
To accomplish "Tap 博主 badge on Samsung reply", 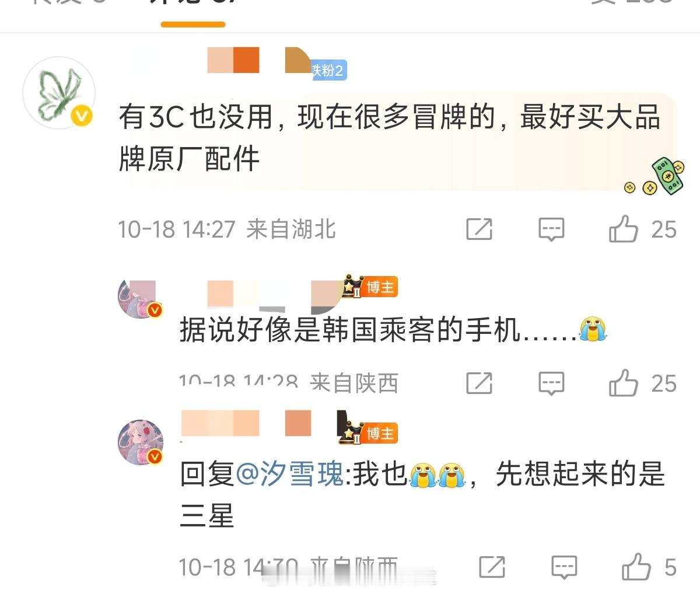I will 370,433.
